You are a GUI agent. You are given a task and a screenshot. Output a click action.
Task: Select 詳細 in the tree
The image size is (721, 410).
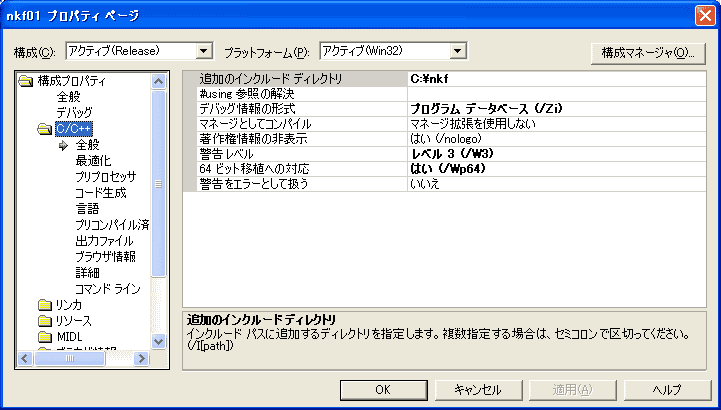pyautogui.click(x=87, y=273)
